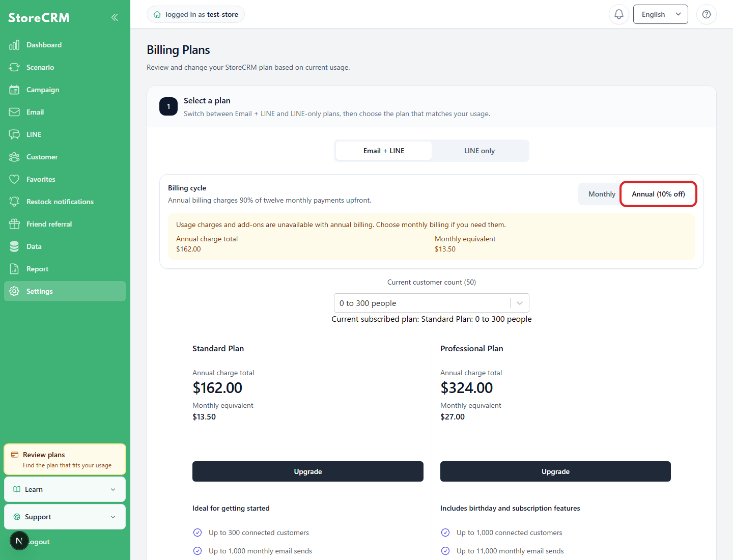The width and height of the screenshot is (733, 560).
Task: Click the Report menu label
Action: tap(38, 269)
